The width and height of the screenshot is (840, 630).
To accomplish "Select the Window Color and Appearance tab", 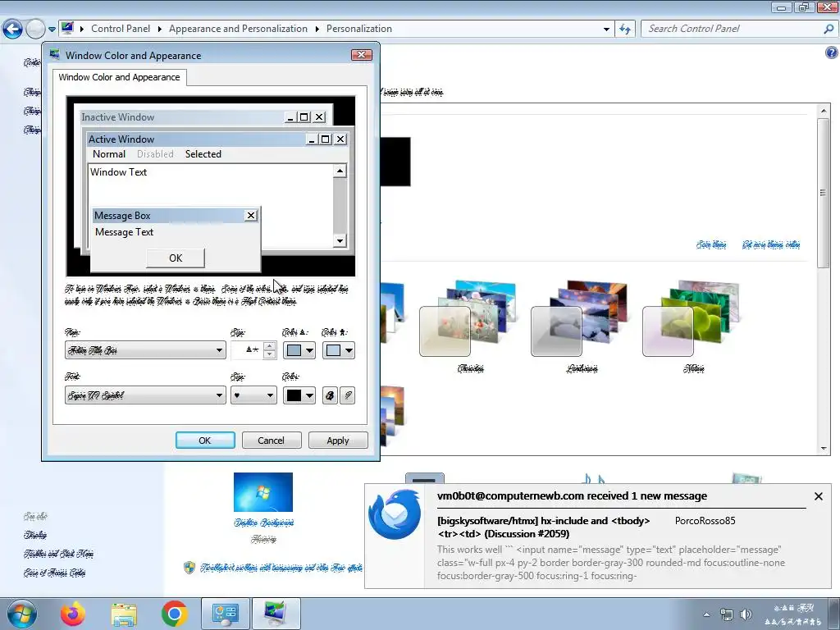I will [x=120, y=77].
